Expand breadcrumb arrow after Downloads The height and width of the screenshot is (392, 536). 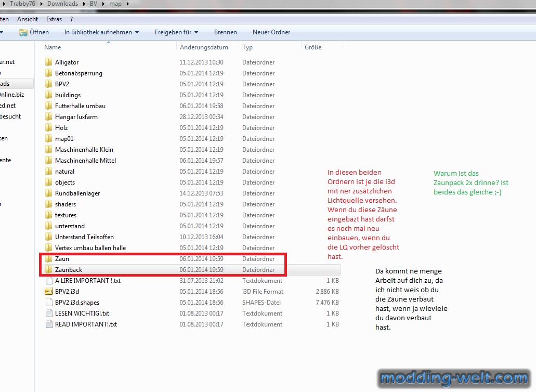coord(84,4)
